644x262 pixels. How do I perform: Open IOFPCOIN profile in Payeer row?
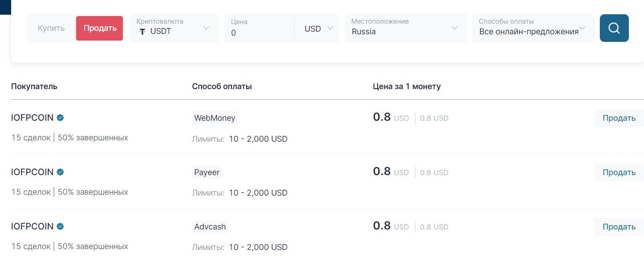tap(32, 172)
